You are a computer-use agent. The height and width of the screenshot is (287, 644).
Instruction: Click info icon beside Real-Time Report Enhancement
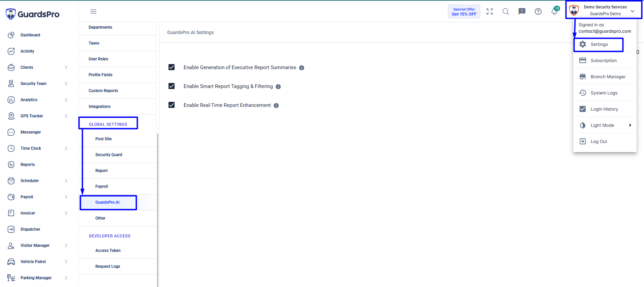tap(276, 106)
